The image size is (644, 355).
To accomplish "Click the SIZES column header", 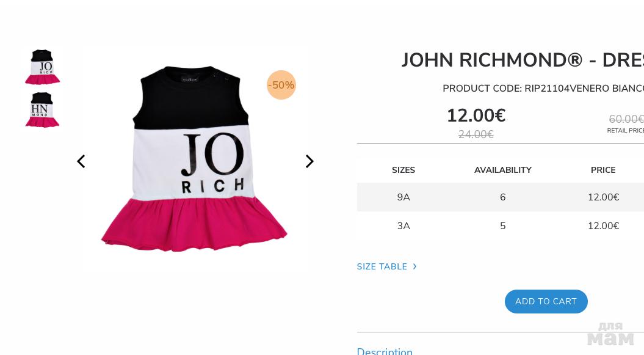I will pos(403,170).
